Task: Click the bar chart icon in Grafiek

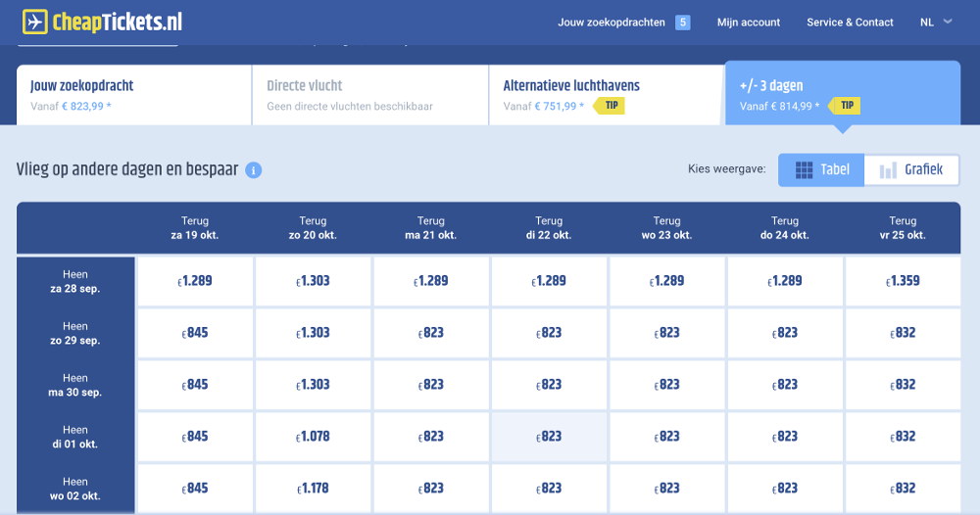Action: [x=888, y=169]
